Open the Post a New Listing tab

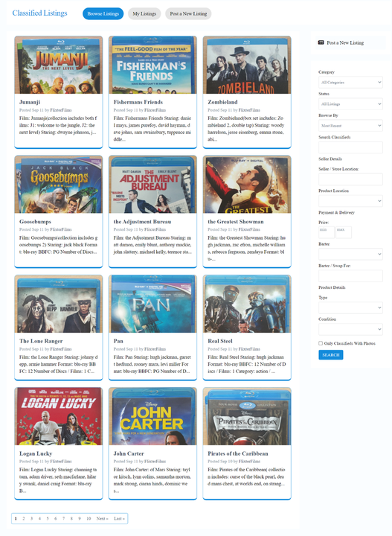(188, 13)
